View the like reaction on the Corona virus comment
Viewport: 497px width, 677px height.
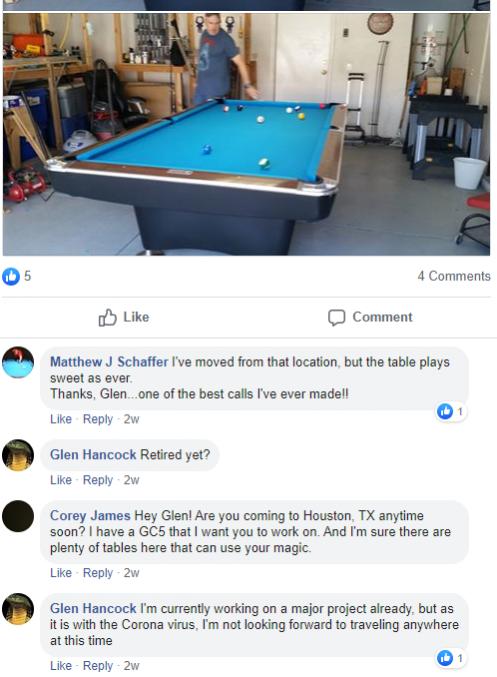[x=450, y=658]
